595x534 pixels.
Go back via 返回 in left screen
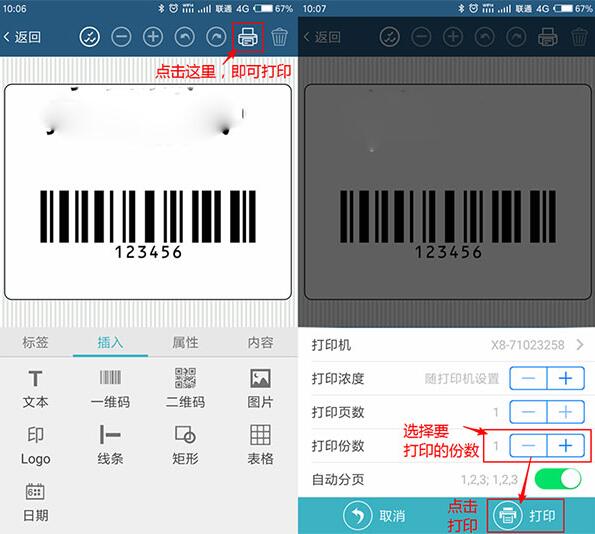click(22, 37)
